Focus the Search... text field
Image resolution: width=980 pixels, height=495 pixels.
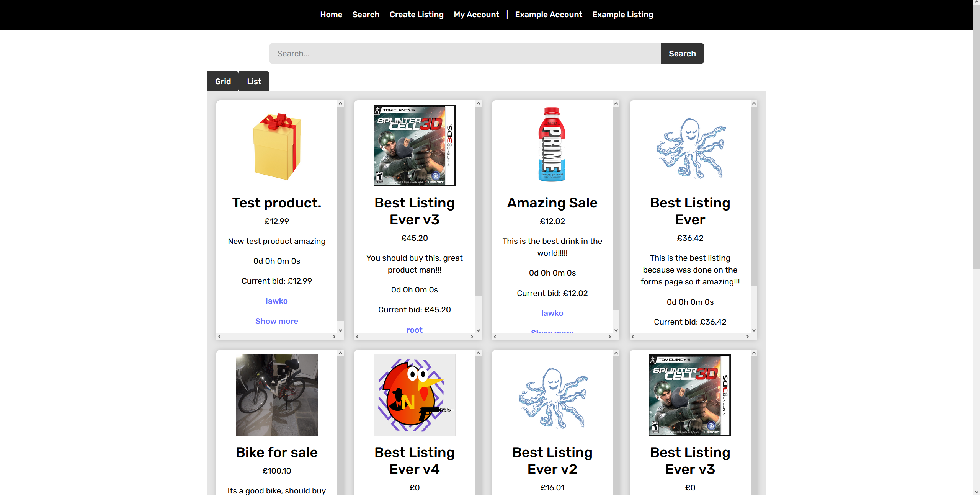[465, 54]
